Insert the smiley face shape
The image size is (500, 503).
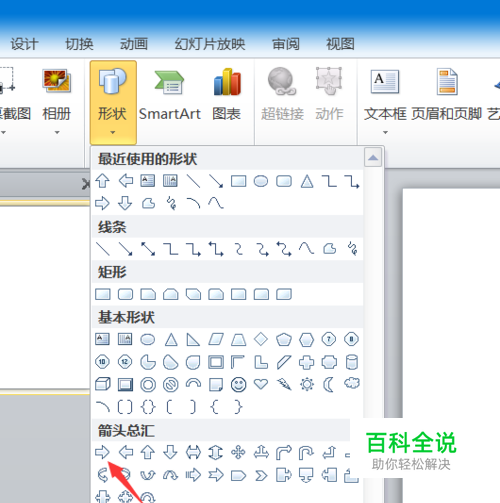click(238, 385)
